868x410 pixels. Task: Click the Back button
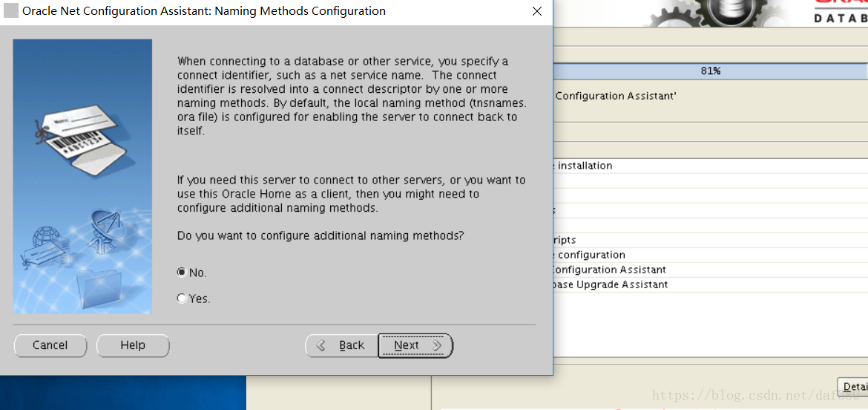point(341,345)
